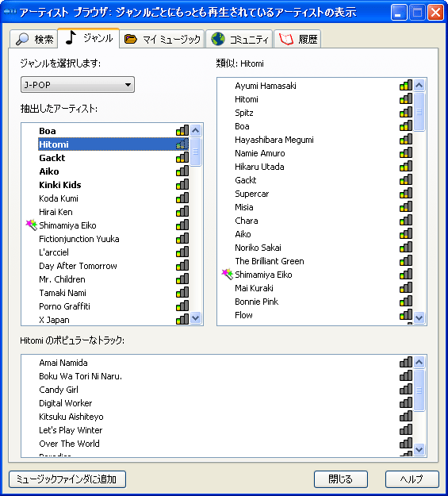
Task: Click the similarity bars icon next to Bonnie Pink
Action: pos(406,301)
